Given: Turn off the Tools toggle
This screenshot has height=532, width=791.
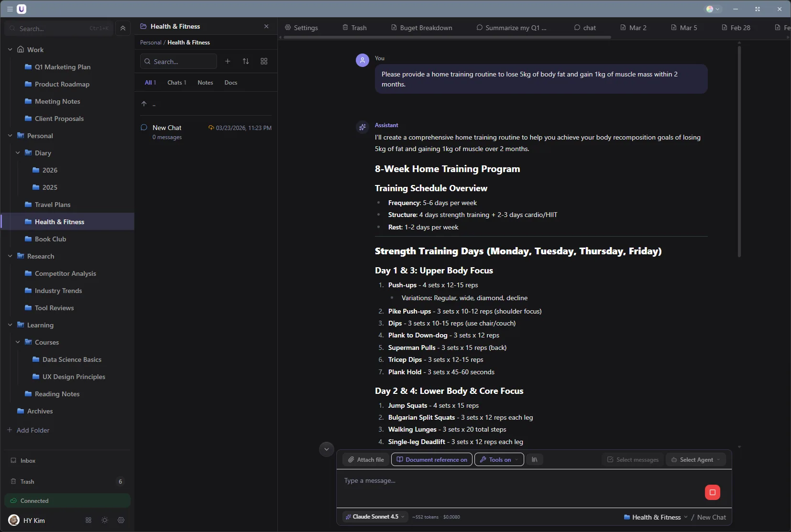Looking at the screenshot, I should coord(499,459).
